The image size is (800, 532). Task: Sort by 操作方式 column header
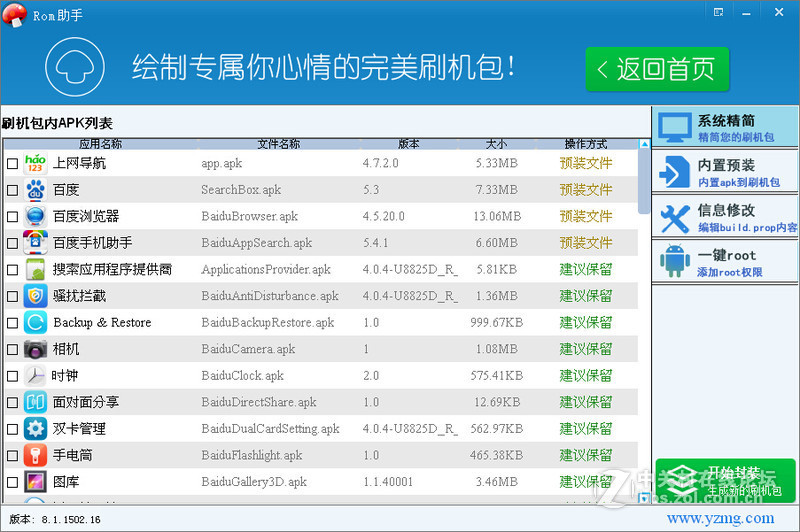[x=586, y=144]
